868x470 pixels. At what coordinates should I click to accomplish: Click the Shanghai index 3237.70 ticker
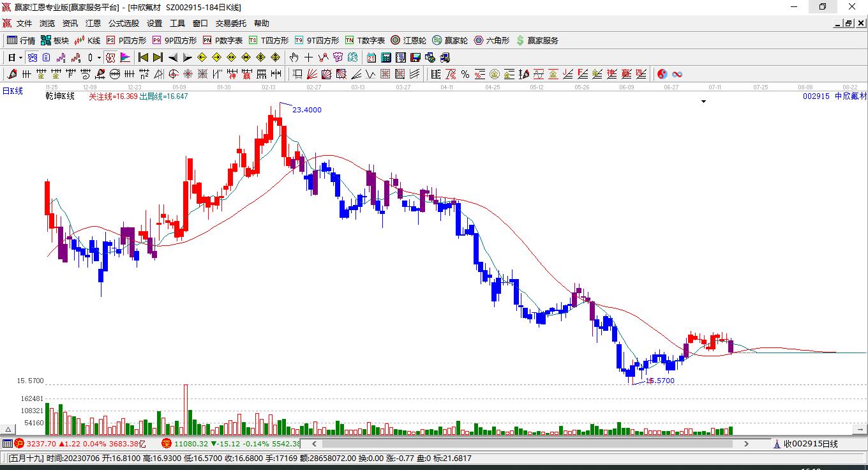80,444
